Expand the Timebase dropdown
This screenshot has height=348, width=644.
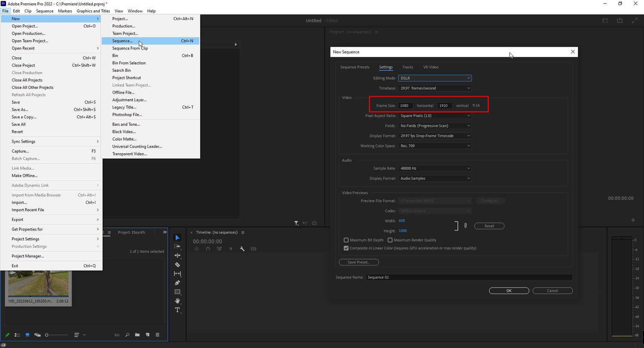click(434, 88)
